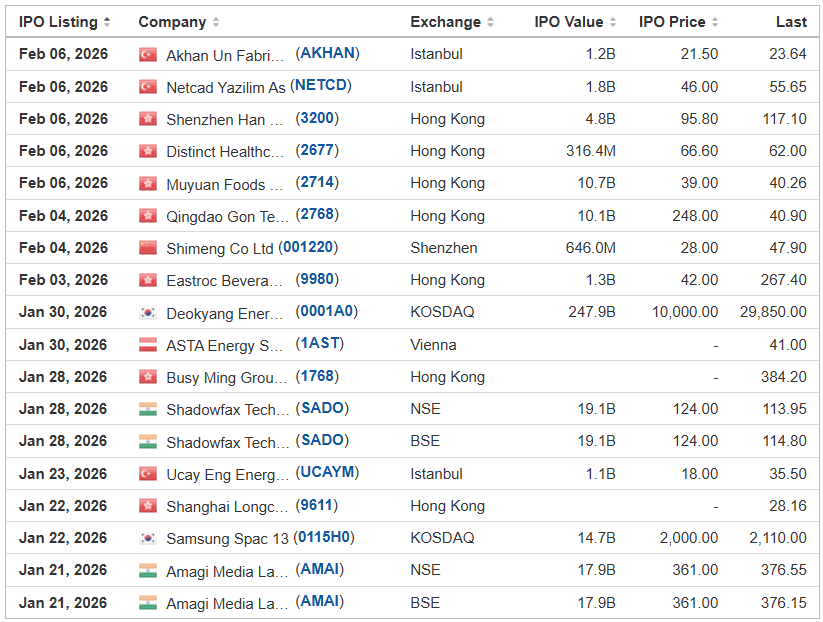Open the NETCD ticker link
Screen dimensions: 823x622
321,85
